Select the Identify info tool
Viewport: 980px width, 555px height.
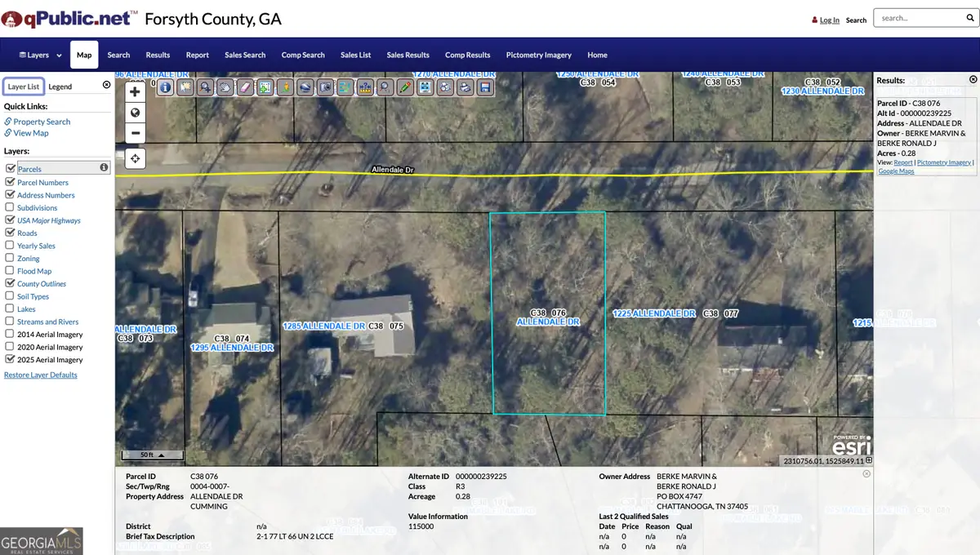165,87
